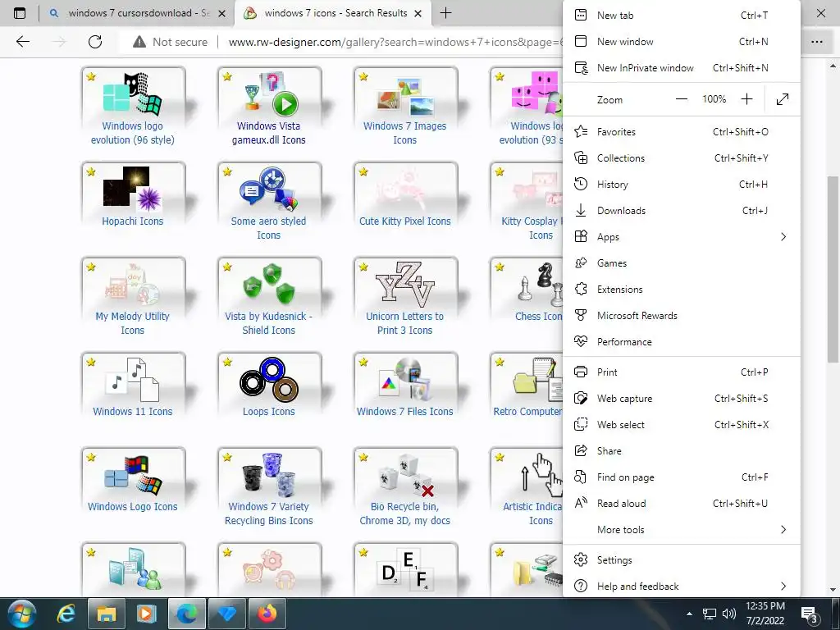Click the Print printer icon
The width and height of the screenshot is (840, 630).
click(x=581, y=372)
